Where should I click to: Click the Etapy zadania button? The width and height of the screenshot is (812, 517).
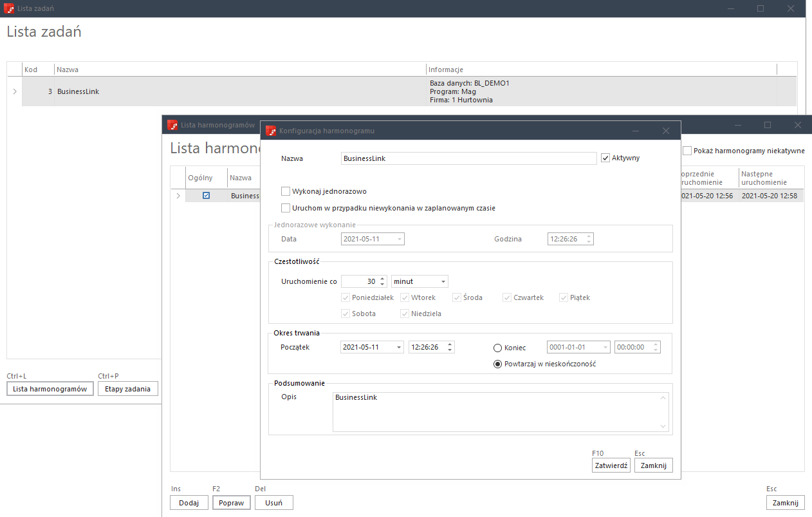pyautogui.click(x=128, y=389)
